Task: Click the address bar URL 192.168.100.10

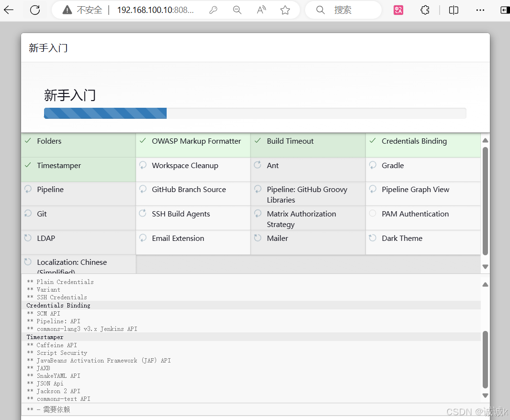Action: pyautogui.click(x=155, y=10)
